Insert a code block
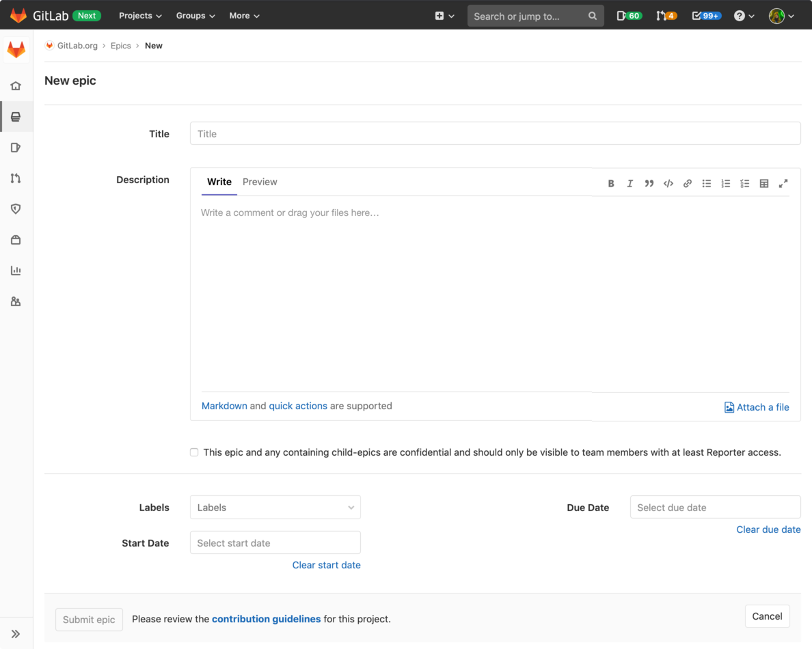This screenshot has width=812, height=649. pyautogui.click(x=668, y=183)
